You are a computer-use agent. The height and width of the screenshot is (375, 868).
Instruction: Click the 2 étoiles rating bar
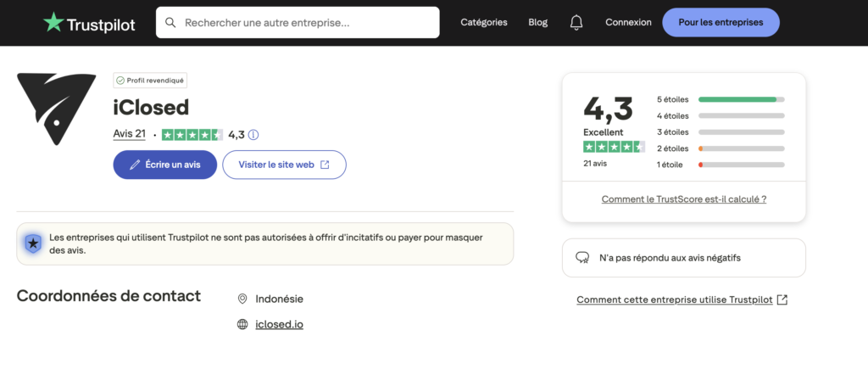click(x=741, y=148)
